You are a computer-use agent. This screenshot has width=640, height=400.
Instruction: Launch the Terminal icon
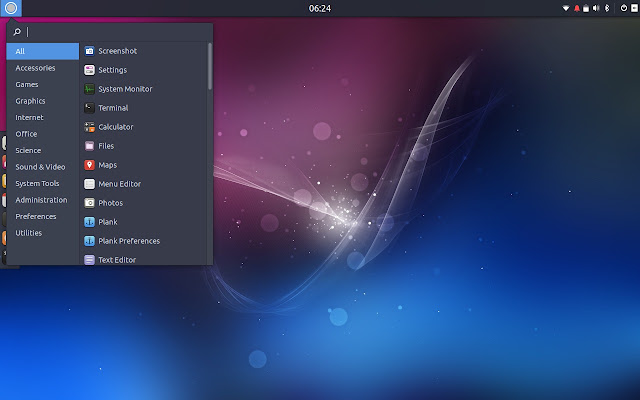89,108
